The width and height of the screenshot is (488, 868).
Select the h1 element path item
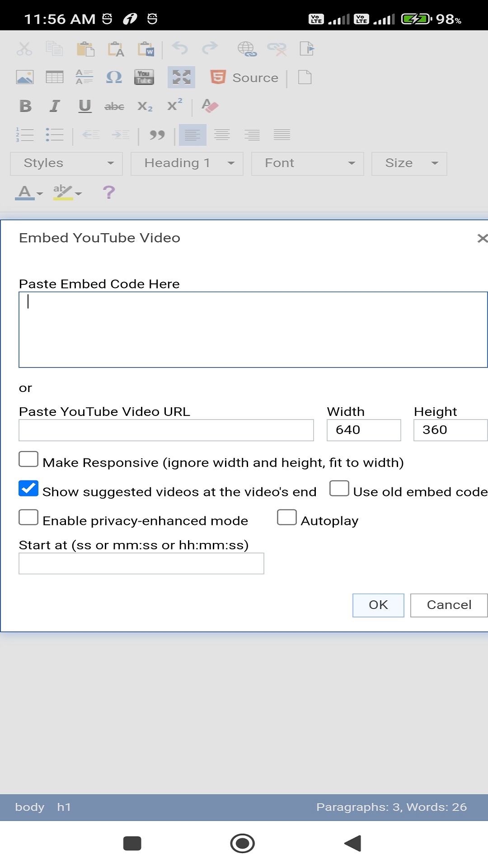[x=64, y=807]
